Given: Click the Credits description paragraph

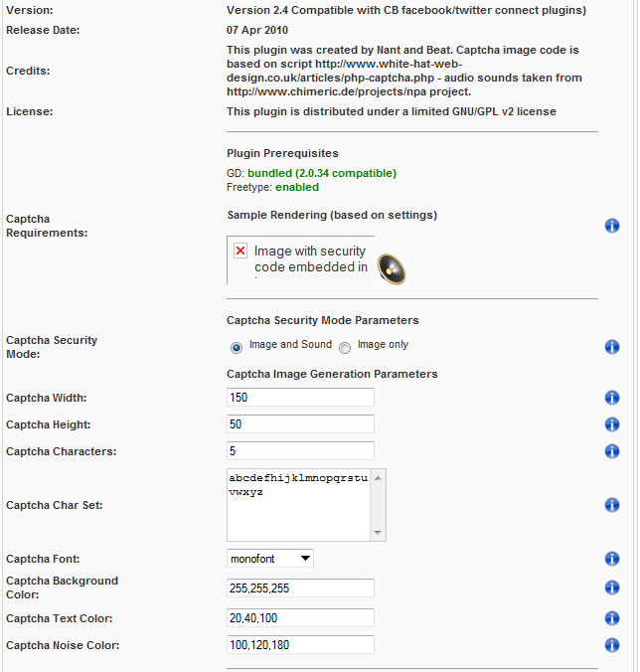Looking at the screenshot, I should click(404, 71).
